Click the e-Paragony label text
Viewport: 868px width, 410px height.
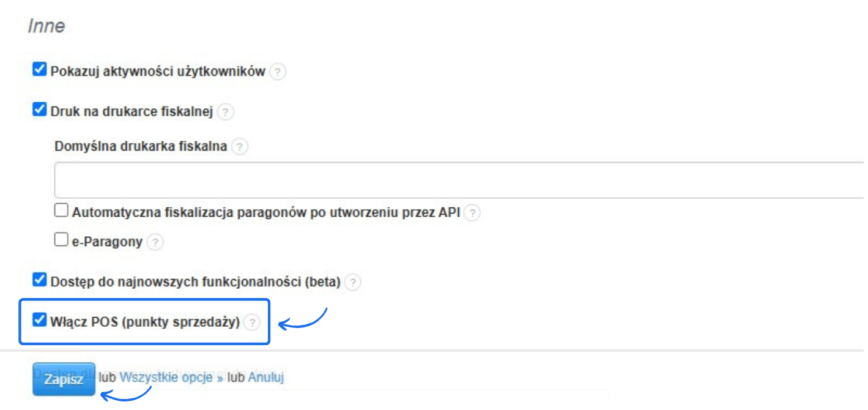(107, 242)
